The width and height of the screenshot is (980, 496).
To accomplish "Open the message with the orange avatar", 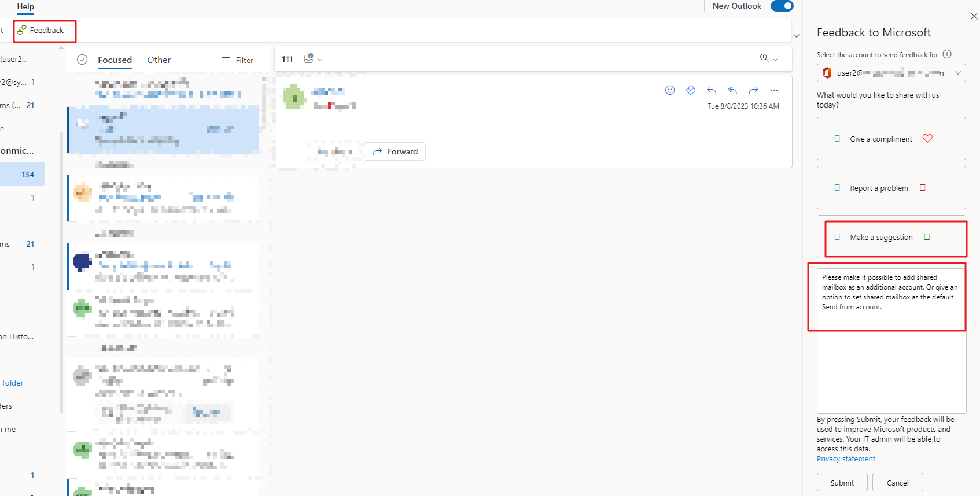I will pyautogui.click(x=163, y=198).
